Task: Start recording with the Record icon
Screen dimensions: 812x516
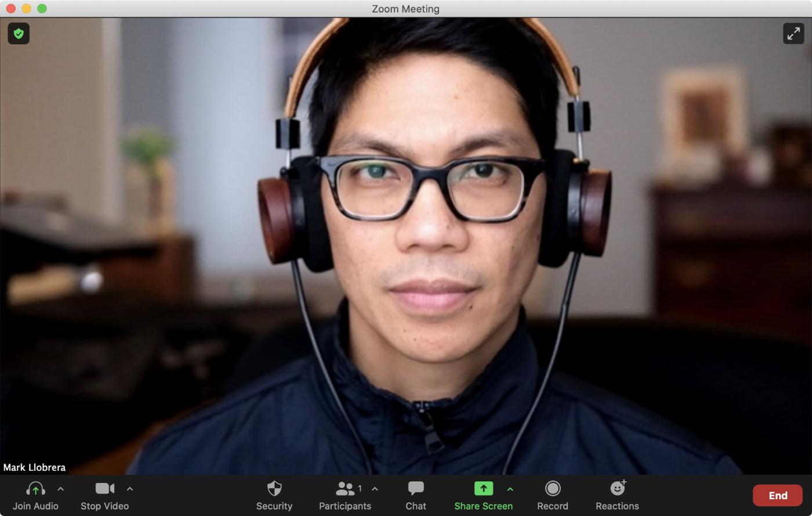Action: [x=552, y=489]
